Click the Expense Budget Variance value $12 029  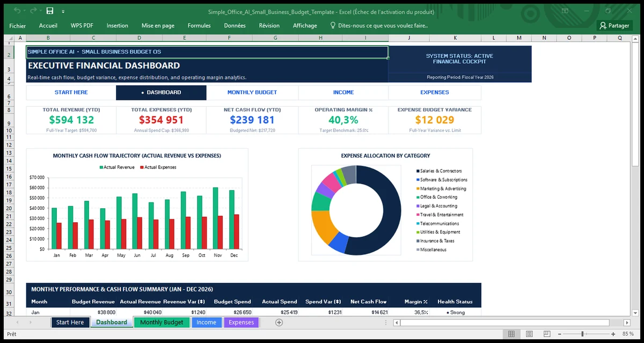(435, 120)
